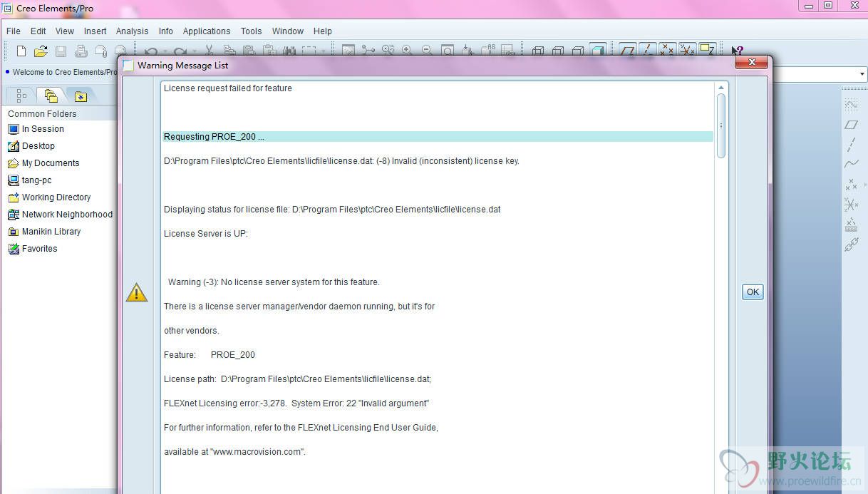This screenshot has width=868, height=494.
Task: Open a file with the folder icon
Action: click(x=41, y=51)
